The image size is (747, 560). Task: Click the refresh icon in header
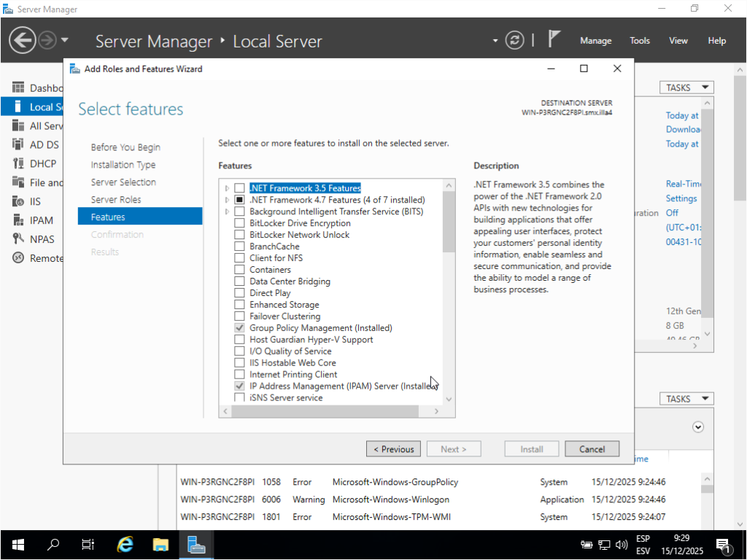(x=515, y=40)
